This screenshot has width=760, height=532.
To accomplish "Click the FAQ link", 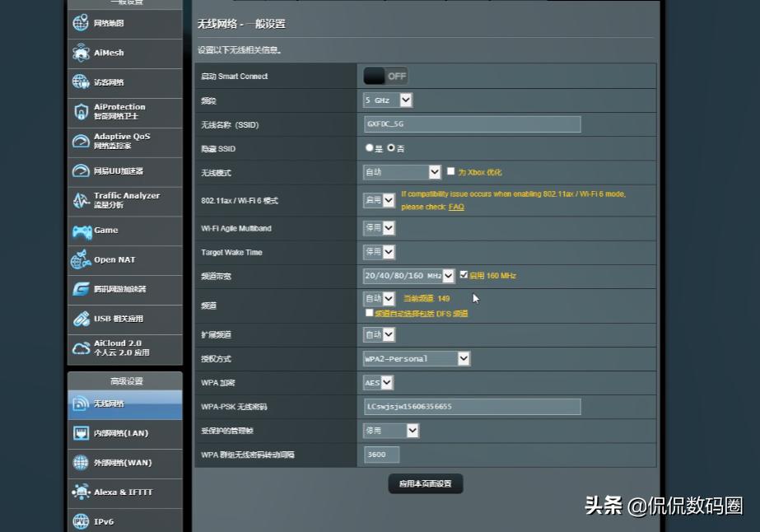I will (456, 206).
